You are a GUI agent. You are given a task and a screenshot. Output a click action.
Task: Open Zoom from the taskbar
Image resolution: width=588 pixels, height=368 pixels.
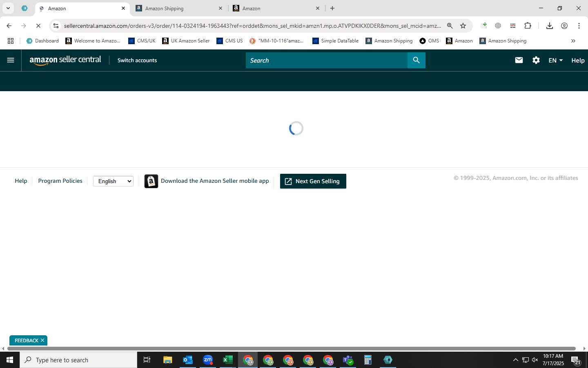point(208,360)
